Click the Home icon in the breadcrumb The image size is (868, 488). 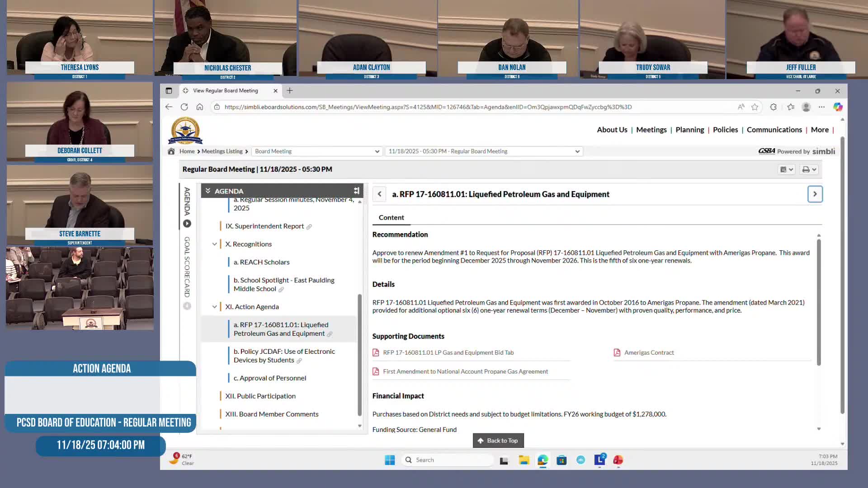coord(171,151)
